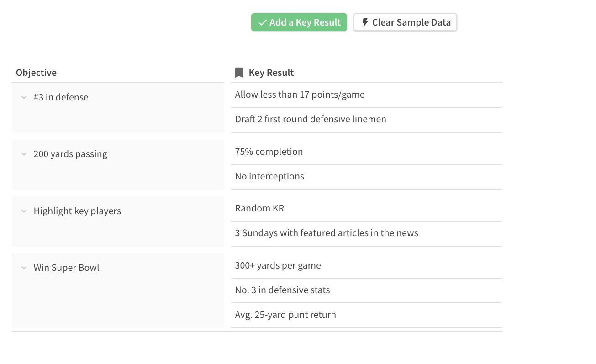Image resolution: width=596 pixels, height=364 pixels.
Task: Open Draft 2 first round defensive linemen
Action: tap(311, 119)
